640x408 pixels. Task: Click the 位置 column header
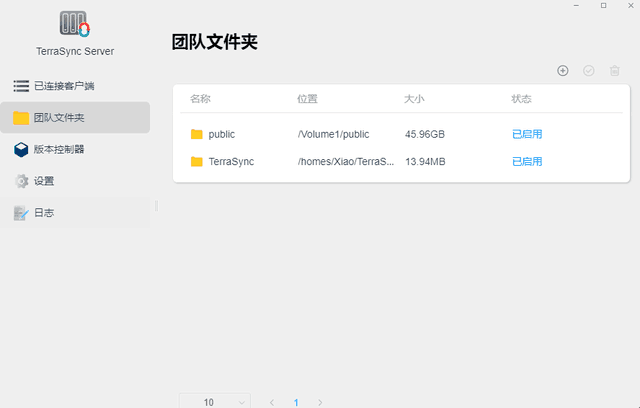tap(307, 99)
